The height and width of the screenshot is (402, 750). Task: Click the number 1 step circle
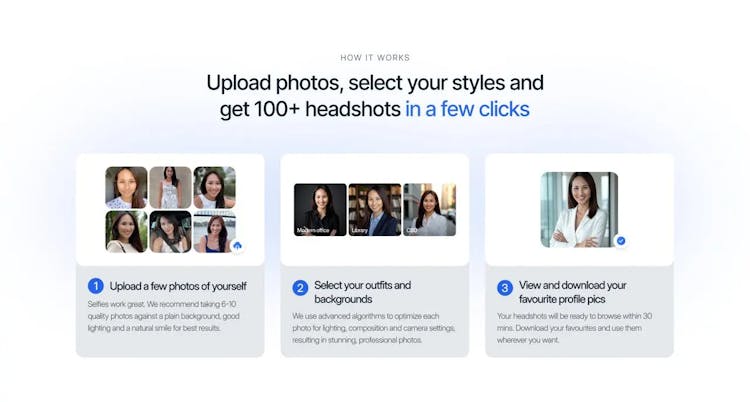(96, 286)
